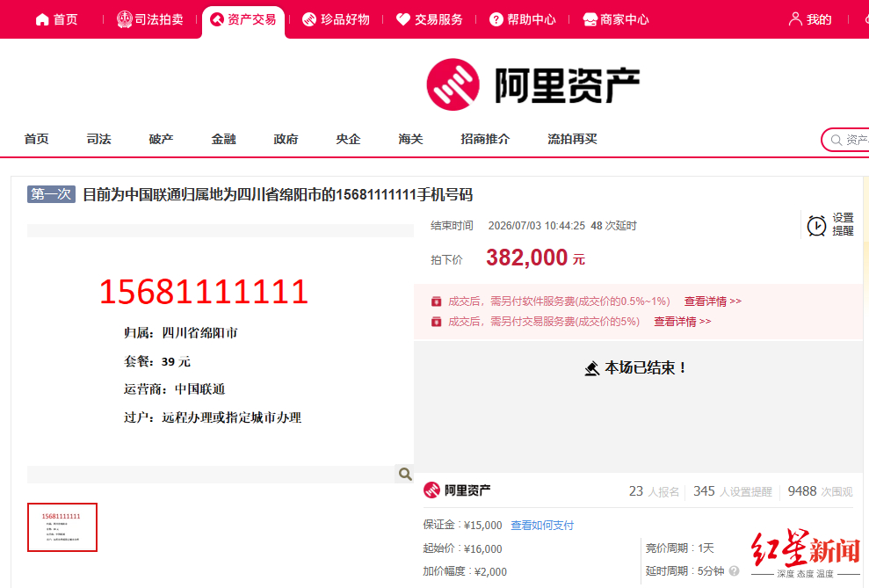
Task: Click the red fee icon beside 软件服务费
Action: pos(437,301)
